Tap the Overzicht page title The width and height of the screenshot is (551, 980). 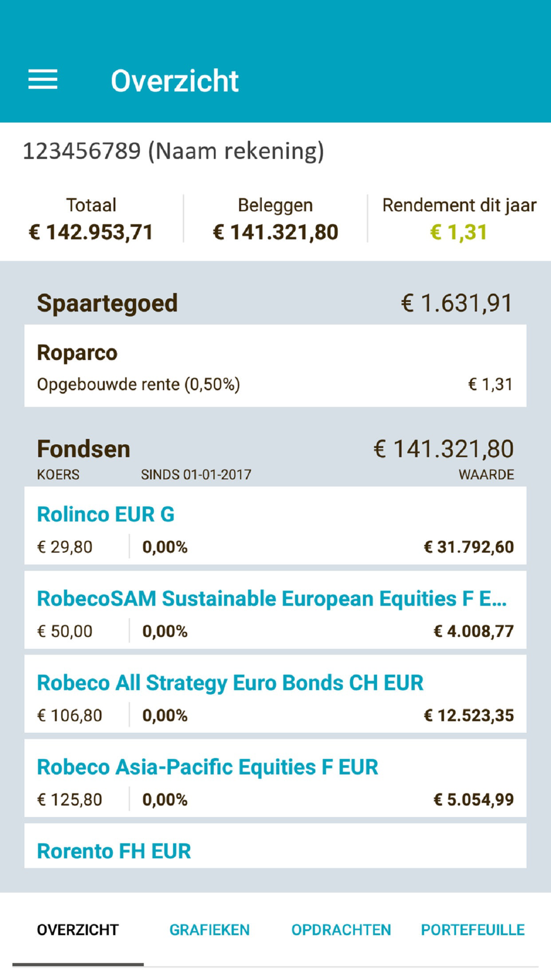175,81
